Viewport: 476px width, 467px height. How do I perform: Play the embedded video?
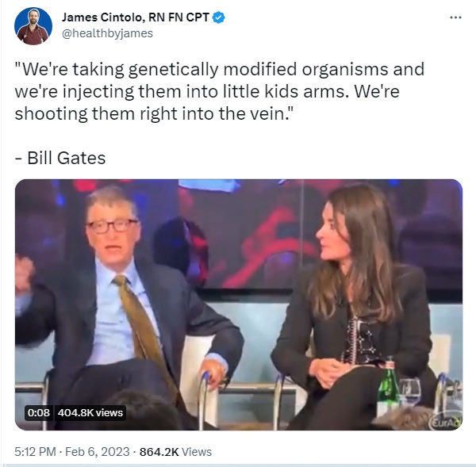pos(239,304)
